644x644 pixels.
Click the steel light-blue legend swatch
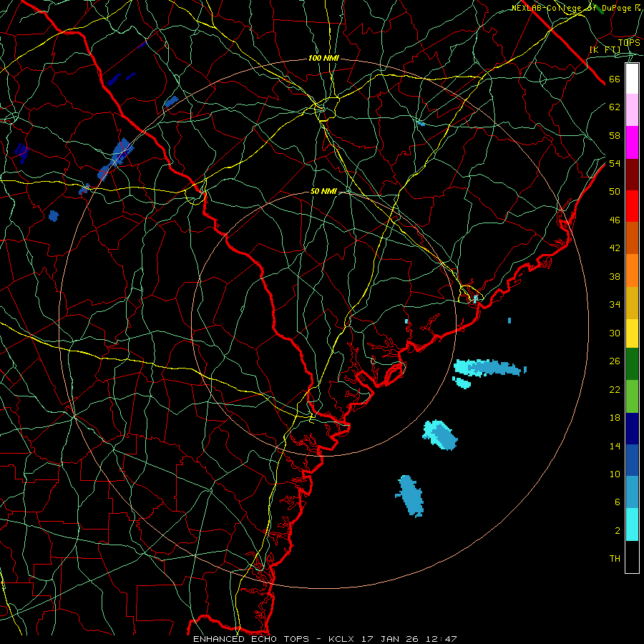pyautogui.click(x=632, y=492)
